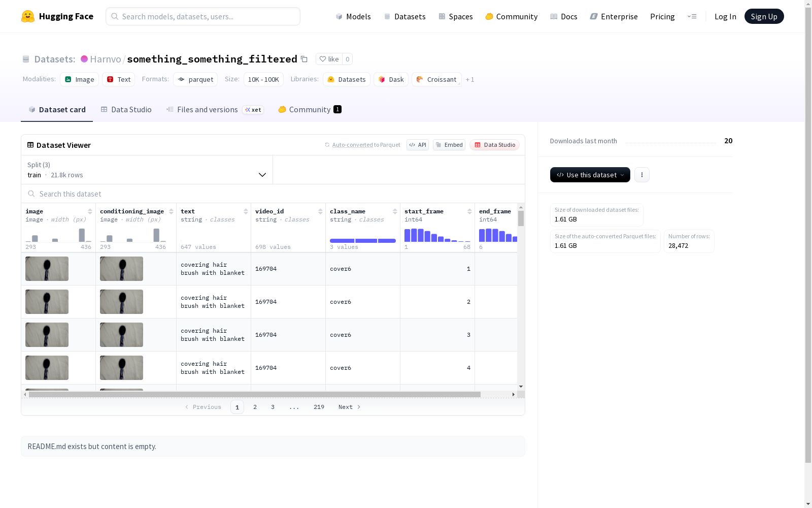Select the Dask library tag
Screen dimensions: 812x508
point(391,79)
